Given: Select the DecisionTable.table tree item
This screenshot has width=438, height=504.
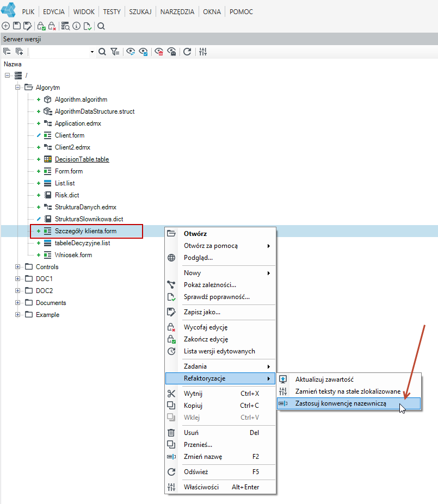Looking at the screenshot, I should pyautogui.click(x=82, y=159).
